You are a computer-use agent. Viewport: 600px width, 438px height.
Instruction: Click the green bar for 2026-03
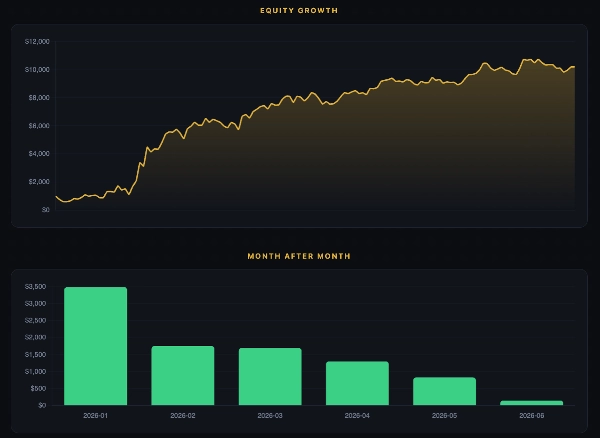tap(270, 376)
